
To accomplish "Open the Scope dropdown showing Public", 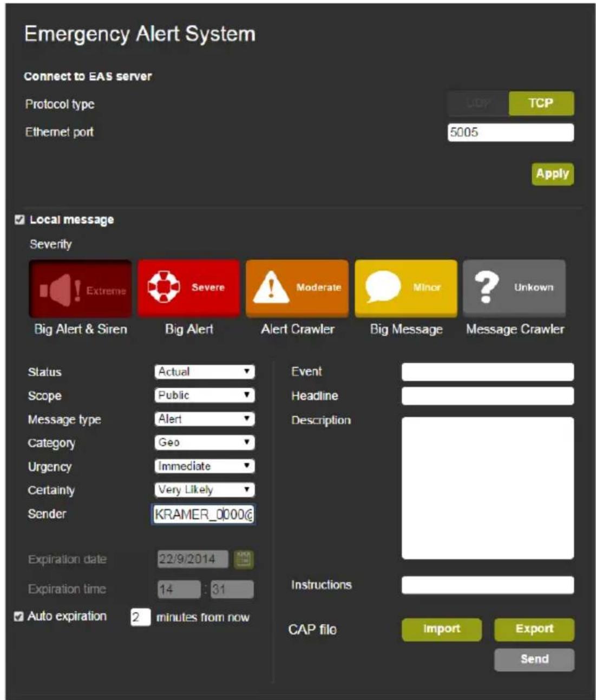I will (x=204, y=395).
